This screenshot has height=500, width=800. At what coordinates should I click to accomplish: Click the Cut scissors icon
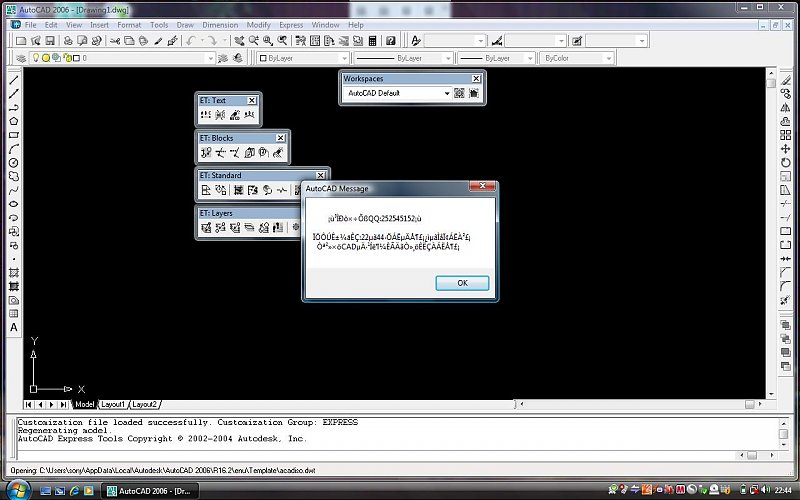pyautogui.click(x=115, y=40)
